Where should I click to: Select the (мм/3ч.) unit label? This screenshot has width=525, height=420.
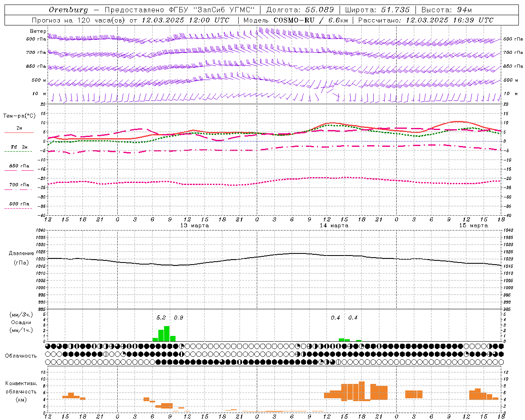[x=21, y=315]
